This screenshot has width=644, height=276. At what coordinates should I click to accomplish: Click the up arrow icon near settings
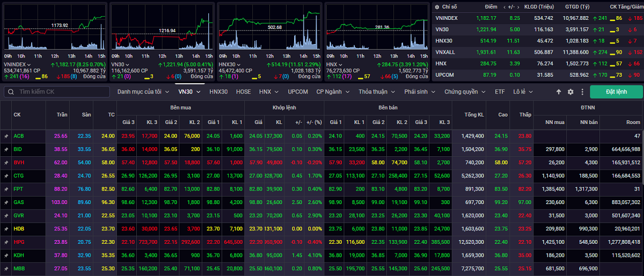coord(559,92)
